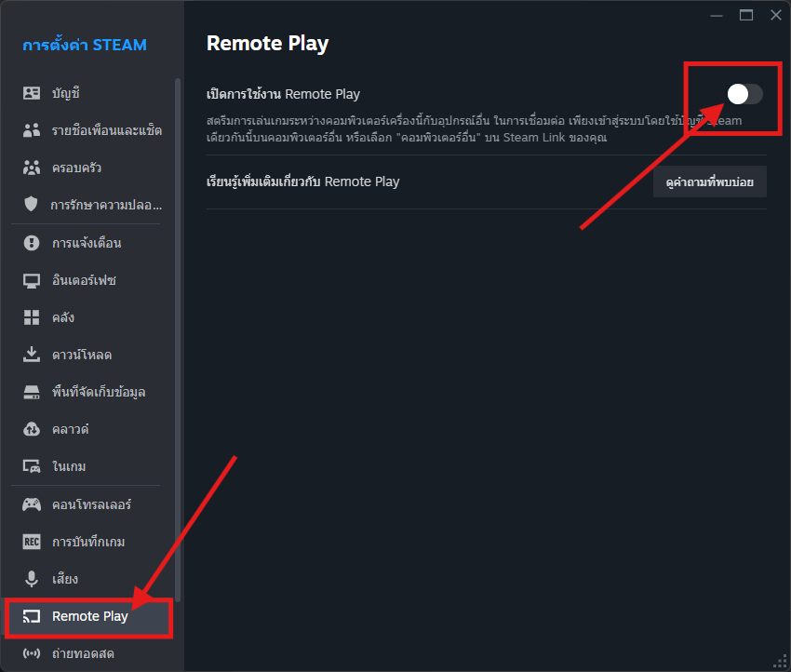This screenshot has height=672, width=791.
Task: Click the Library (คลัง) grid icon
Action: click(x=32, y=317)
